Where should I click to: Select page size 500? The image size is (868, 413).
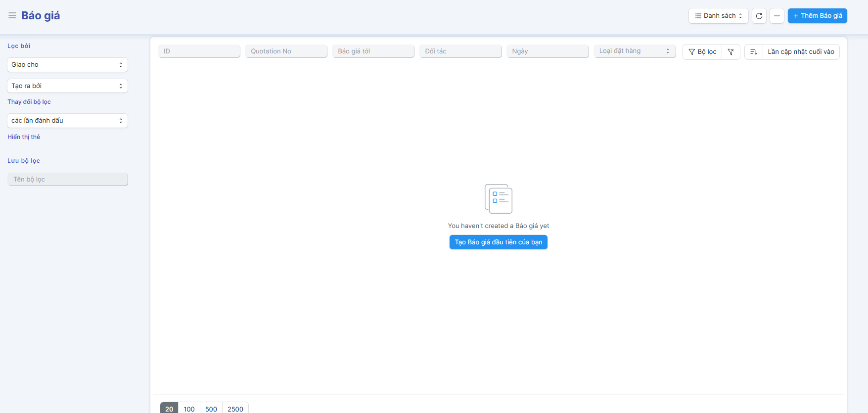click(211, 409)
